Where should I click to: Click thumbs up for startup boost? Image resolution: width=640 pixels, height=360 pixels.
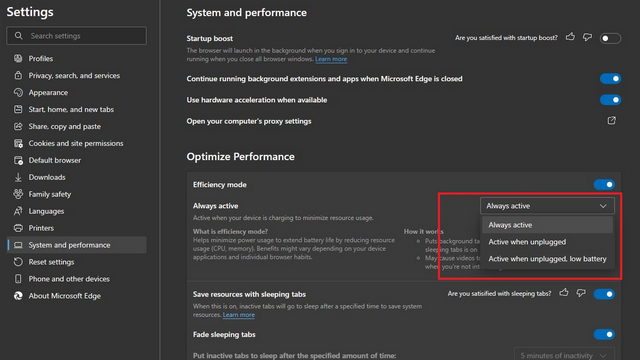(x=570, y=37)
